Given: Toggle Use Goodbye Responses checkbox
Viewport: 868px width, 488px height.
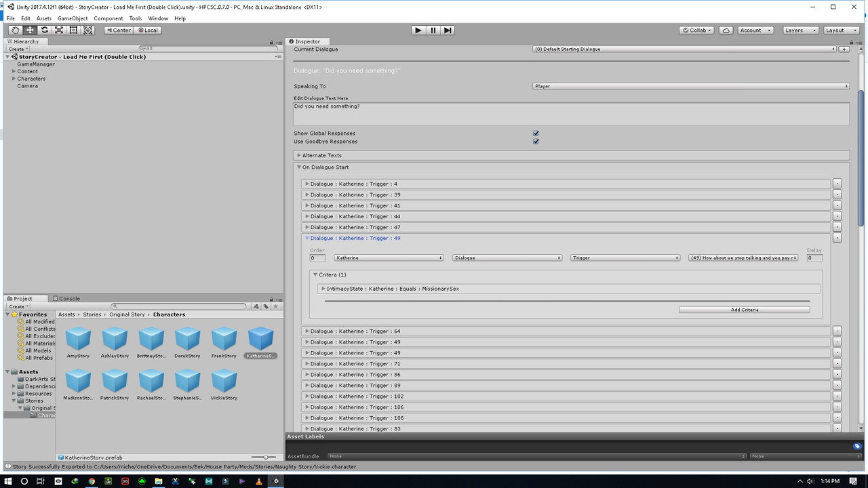Looking at the screenshot, I should click(536, 142).
